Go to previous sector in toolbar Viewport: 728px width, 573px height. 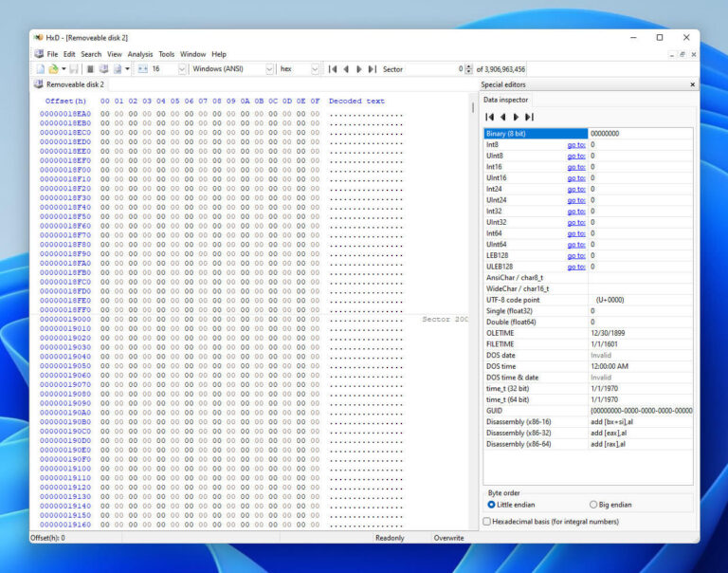click(x=346, y=69)
